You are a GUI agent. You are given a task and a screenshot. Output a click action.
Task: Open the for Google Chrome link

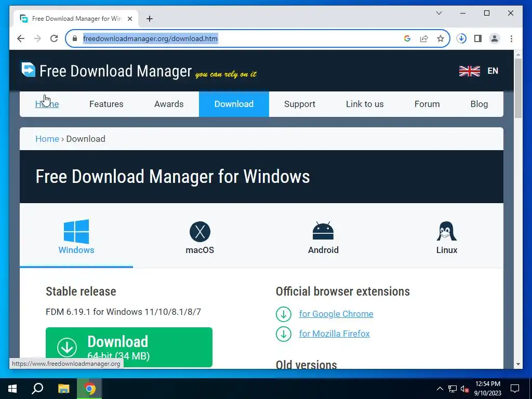[x=336, y=314]
